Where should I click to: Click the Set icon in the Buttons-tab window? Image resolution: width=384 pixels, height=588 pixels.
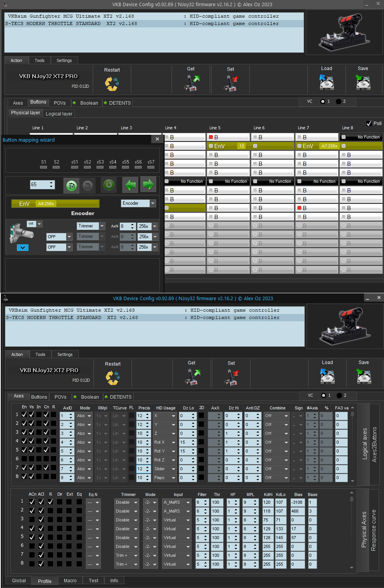click(x=231, y=83)
